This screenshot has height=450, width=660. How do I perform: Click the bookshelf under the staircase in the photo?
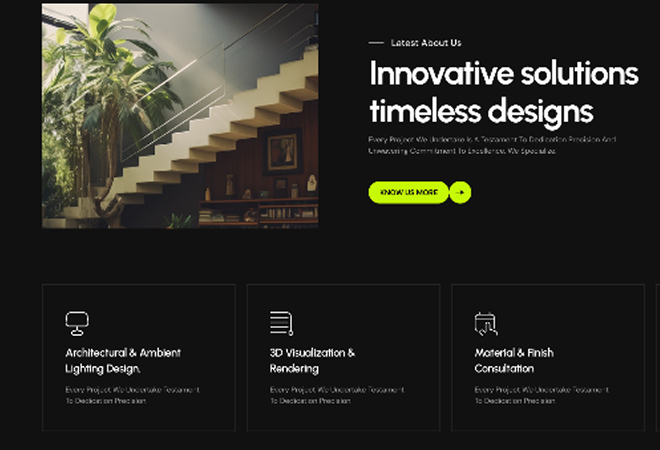(258, 213)
